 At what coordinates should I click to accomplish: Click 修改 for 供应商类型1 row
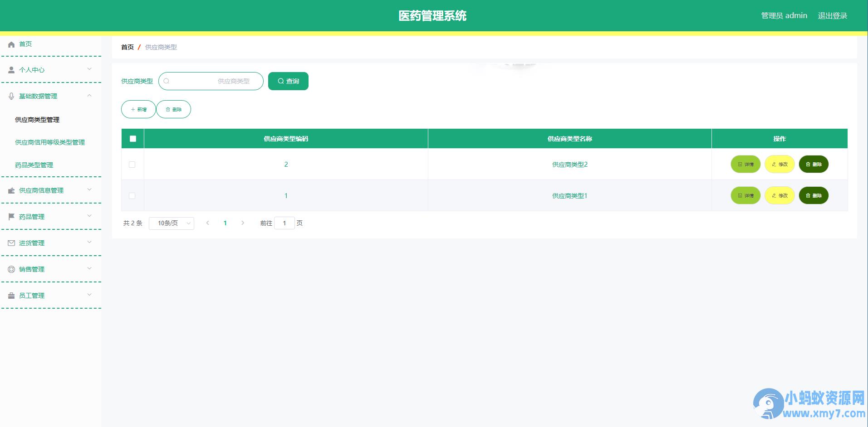[x=780, y=195]
